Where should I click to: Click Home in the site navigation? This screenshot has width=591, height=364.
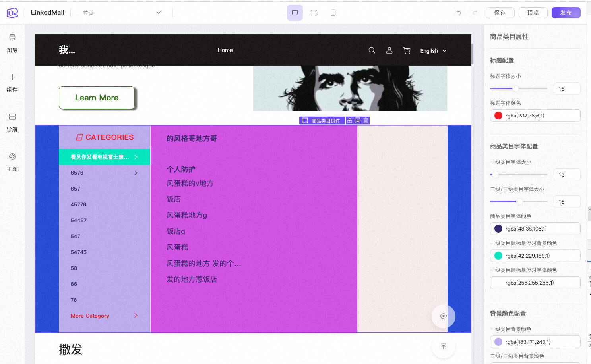(x=225, y=50)
